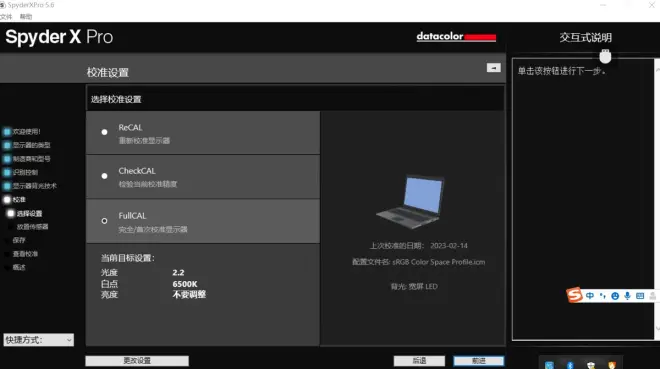Select the ReCAL radio option

coord(104,132)
